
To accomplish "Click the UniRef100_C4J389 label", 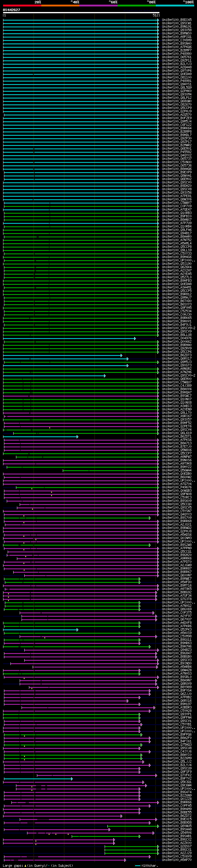I will pyautogui.click(x=177, y=386).
